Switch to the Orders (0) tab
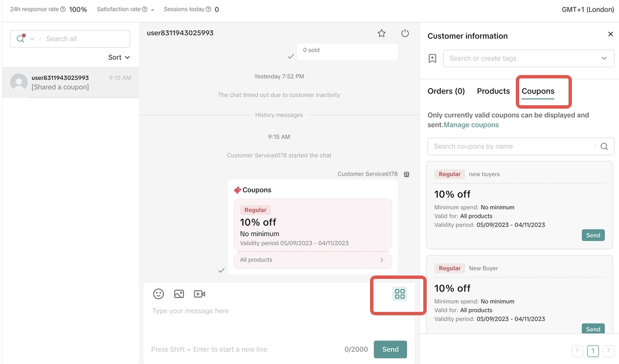 coord(446,91)
